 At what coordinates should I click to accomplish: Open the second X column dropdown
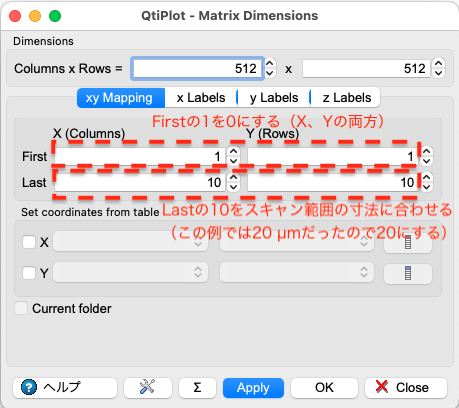(297, 241)
